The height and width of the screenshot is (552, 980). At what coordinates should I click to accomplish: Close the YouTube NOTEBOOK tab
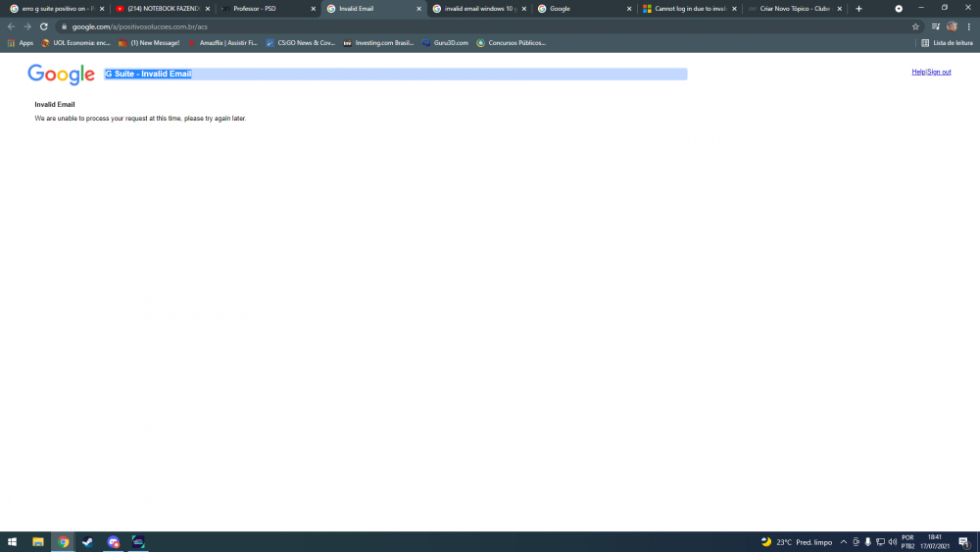click(x=208, y=9)
